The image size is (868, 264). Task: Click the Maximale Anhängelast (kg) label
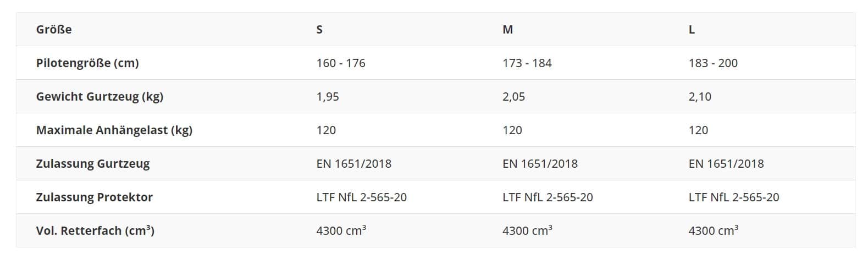coord(114,130)
